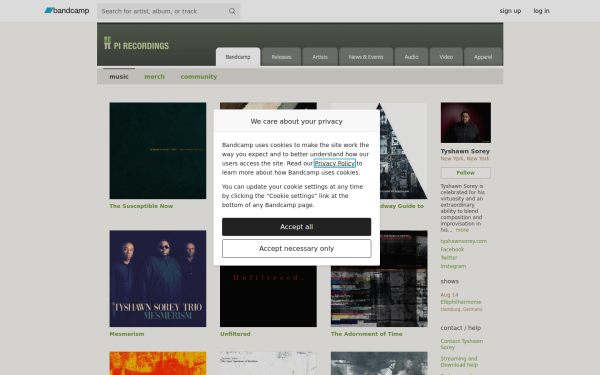Open the white bottom-middle album cover
The image size is (600, 375).
(268, 363)
